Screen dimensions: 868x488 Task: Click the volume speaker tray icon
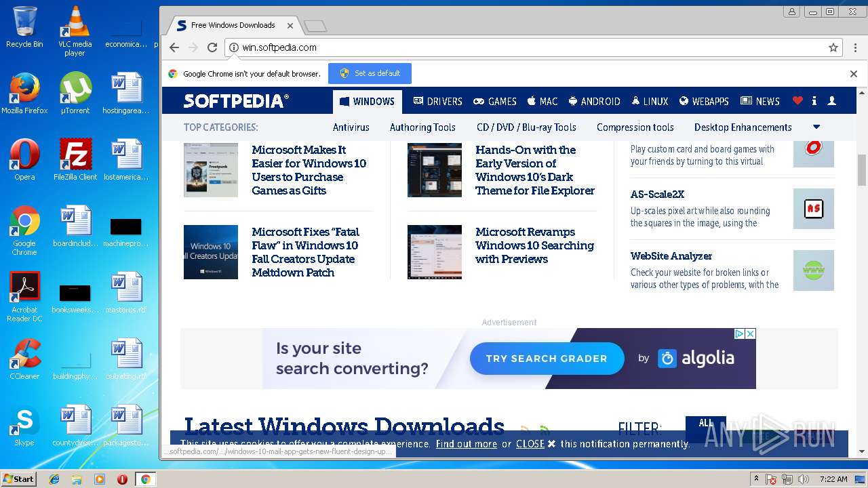coord(804,479)
